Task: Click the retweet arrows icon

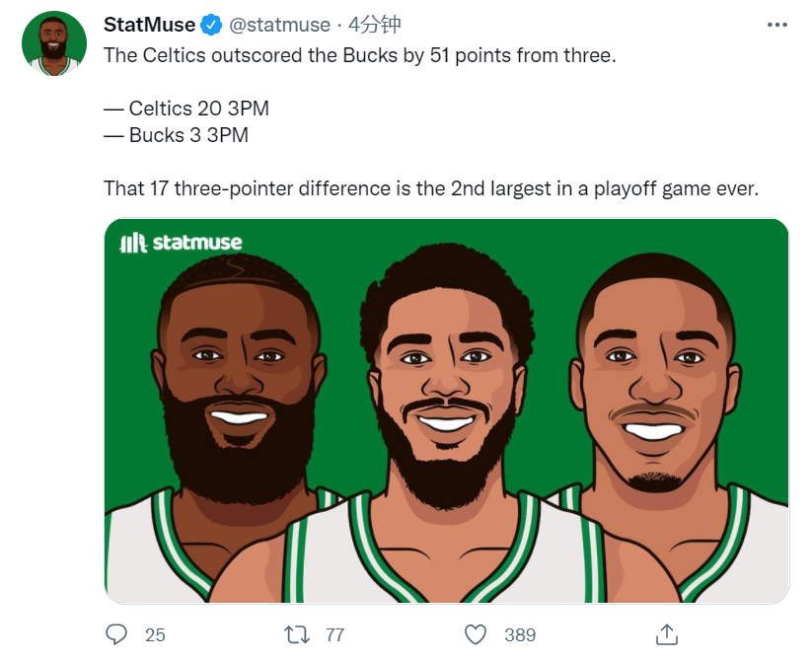Action: (x=296, y=633)
